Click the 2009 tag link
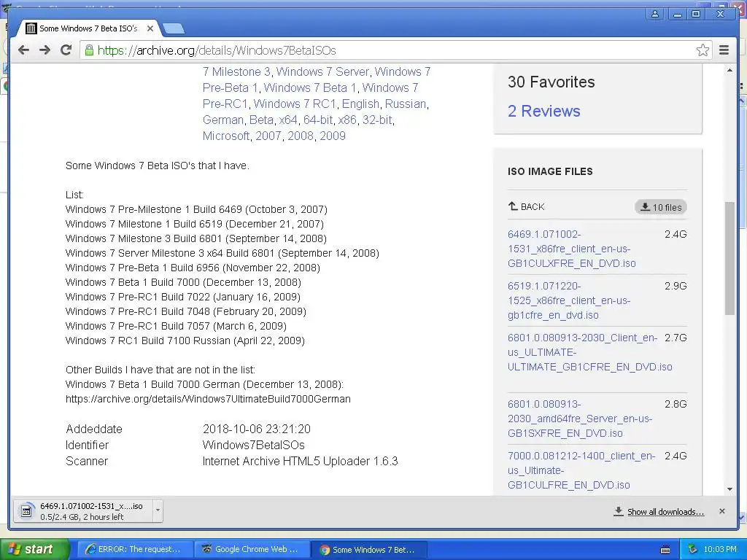747x560 pixels. click(x=333, y=136)
